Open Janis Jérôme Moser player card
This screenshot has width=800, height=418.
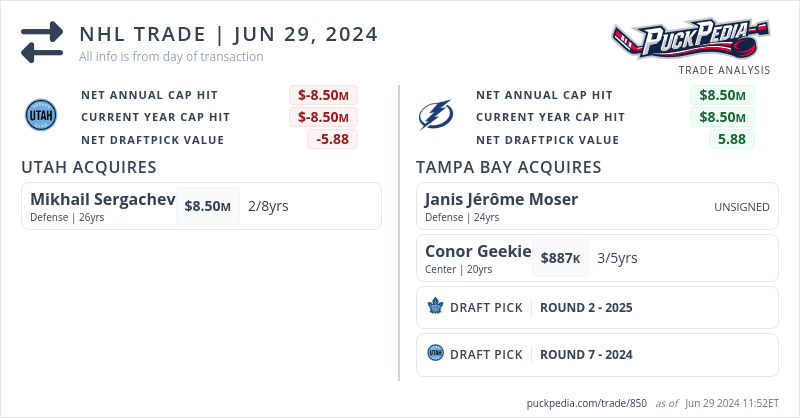(501, 199)
